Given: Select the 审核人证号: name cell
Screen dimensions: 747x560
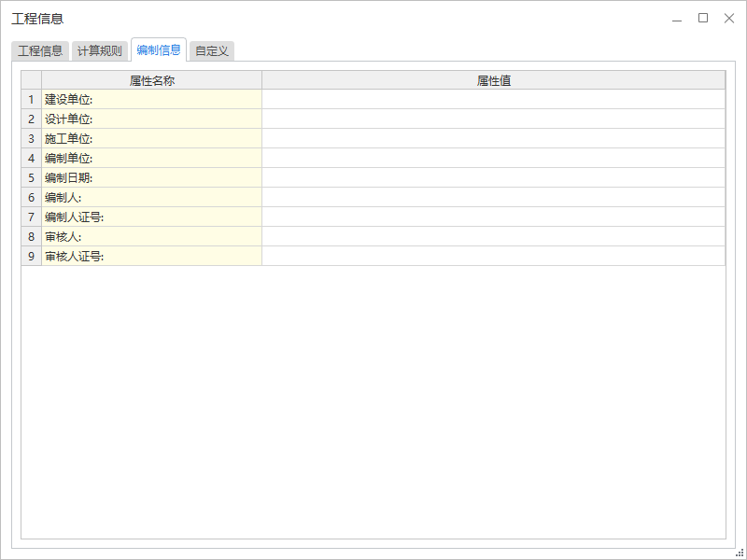Looking at the screenshot, I should [x=151, y=256].
